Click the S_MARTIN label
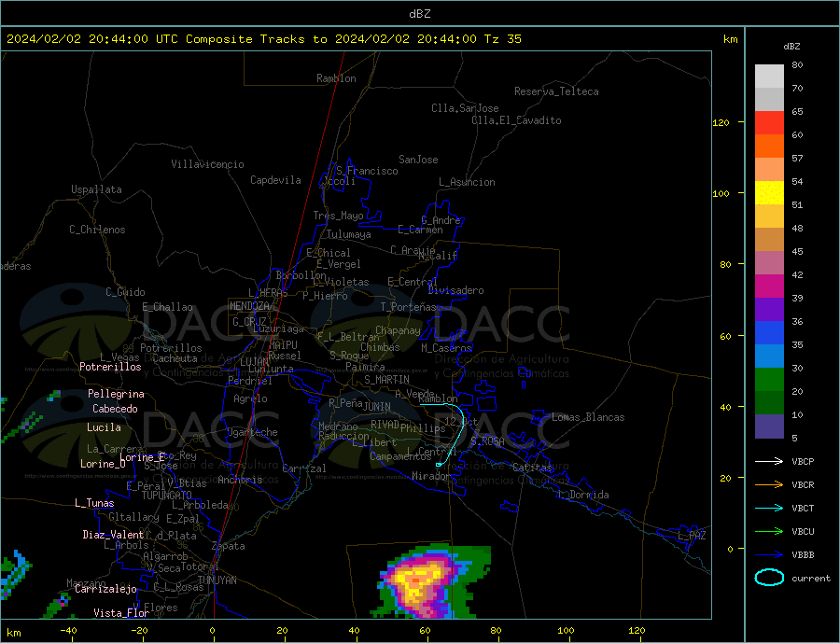Viewport: 840px width, 643px height. tap(386, 380)
